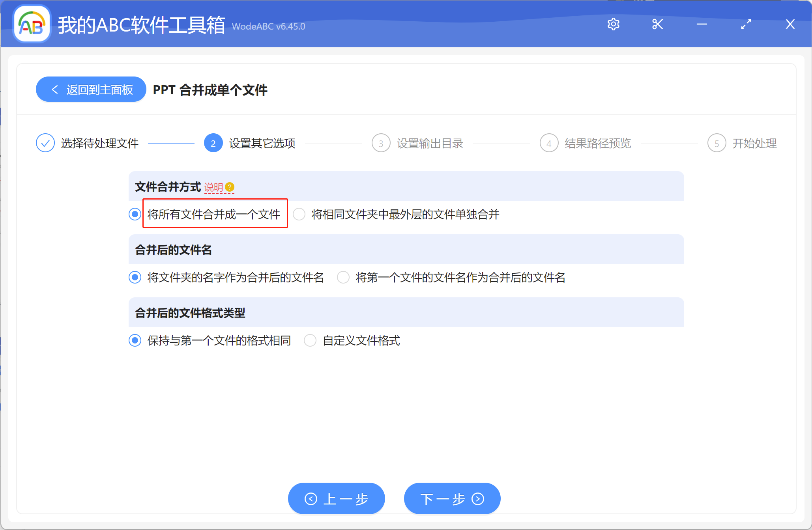Click the 下一步 button to continue
The image size is (812, 530).
click(452, 498)
